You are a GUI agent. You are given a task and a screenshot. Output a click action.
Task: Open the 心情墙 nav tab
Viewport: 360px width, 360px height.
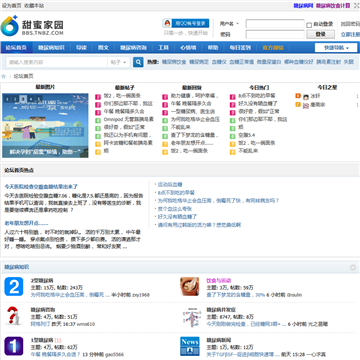[188, 48]
